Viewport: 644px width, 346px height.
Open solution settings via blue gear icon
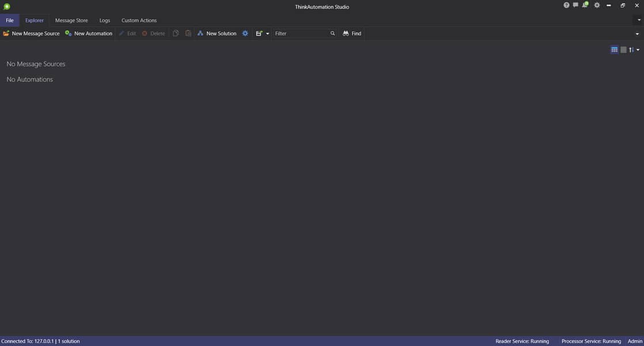point(245,33)
